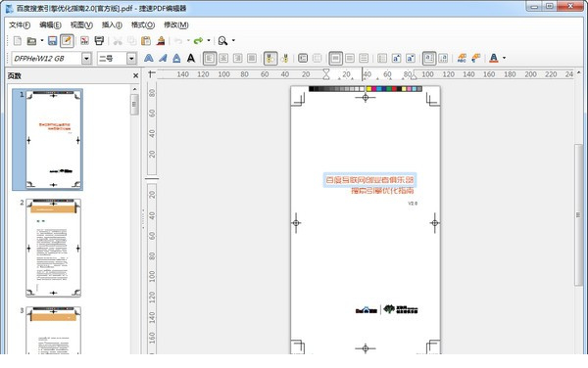Viewport: 588px width, 368px height.
Task: Click the ruler tab-stop corner icon
Action: pos(151,74)
